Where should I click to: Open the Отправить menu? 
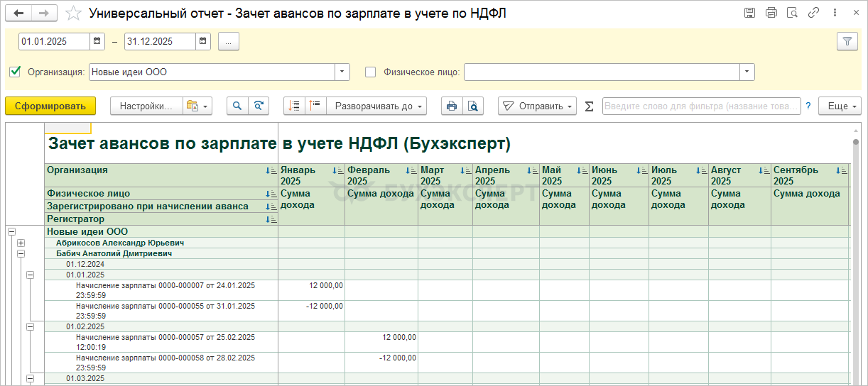tap(537, 106)
